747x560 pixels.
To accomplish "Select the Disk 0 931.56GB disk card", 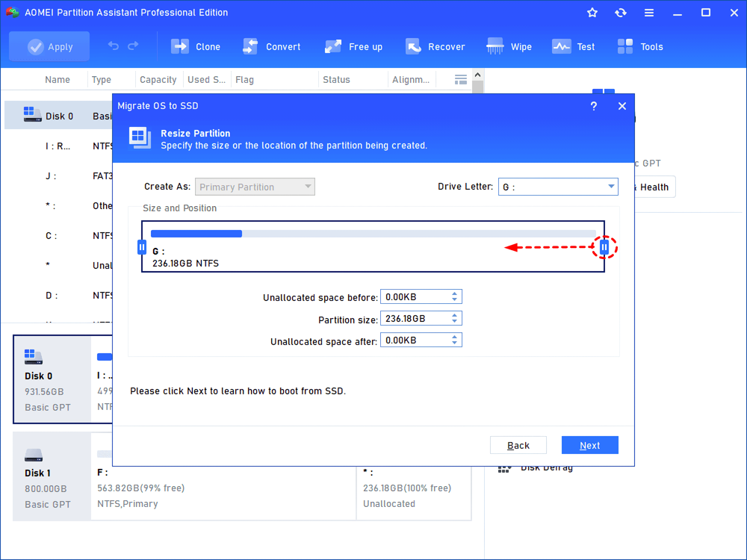I will point(52,379).
